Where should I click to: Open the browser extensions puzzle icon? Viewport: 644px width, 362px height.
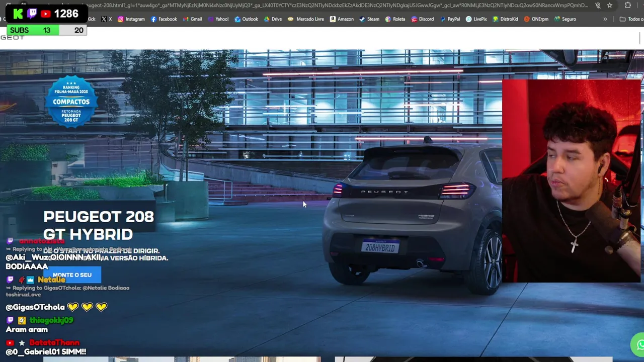click(628, 6)
